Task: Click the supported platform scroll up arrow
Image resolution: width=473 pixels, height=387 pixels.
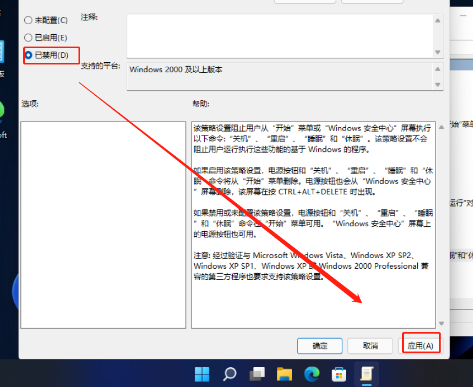Action: pos(438,69)
